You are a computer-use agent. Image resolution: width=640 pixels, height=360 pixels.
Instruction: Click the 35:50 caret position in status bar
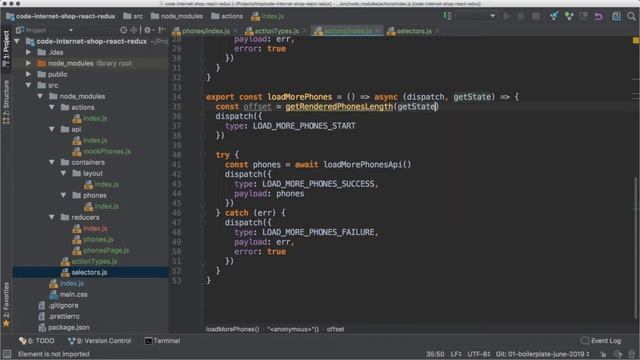click(x=435, y=354)
